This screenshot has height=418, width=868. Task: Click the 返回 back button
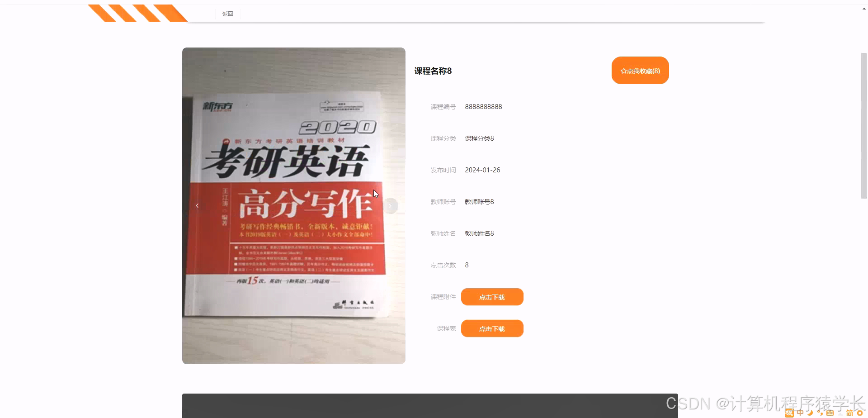[227, 14]
